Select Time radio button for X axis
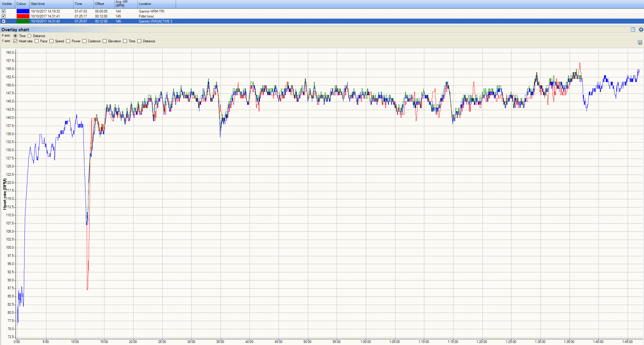 coord(15,36)
